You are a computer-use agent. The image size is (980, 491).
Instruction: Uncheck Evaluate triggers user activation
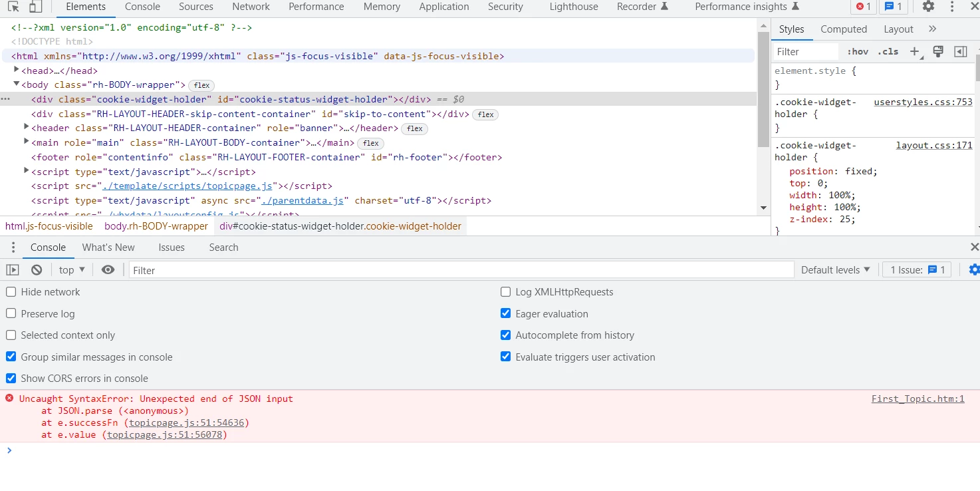pos(505,357)
